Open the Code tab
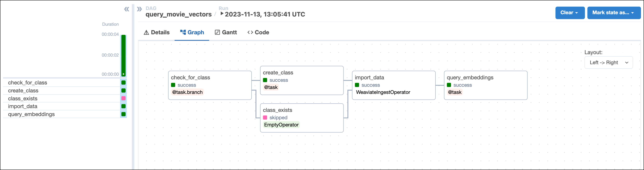Viewport: 644px width, 170px height. [258, 32]
